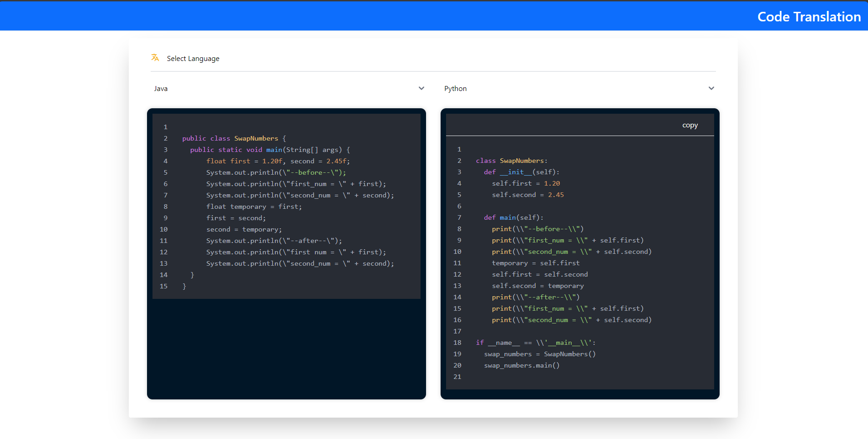Click the float first = 1.20f line

click(x=278, y=161)
